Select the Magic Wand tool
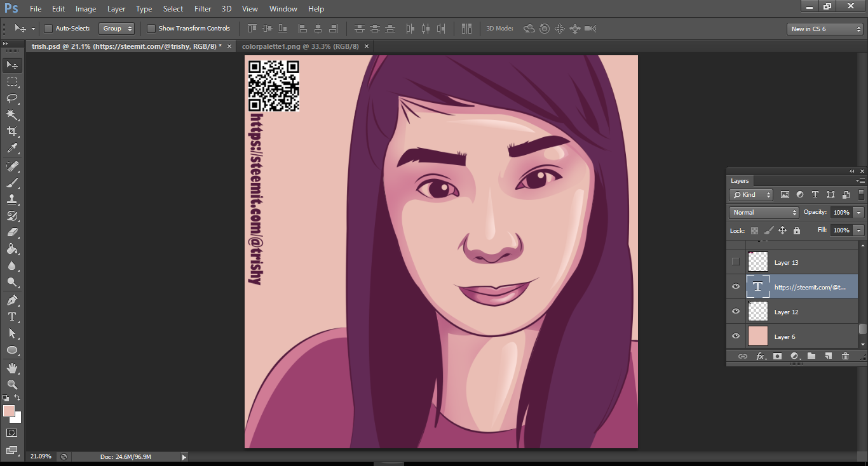This screenshot has height=466, width=868. [12, 115]
